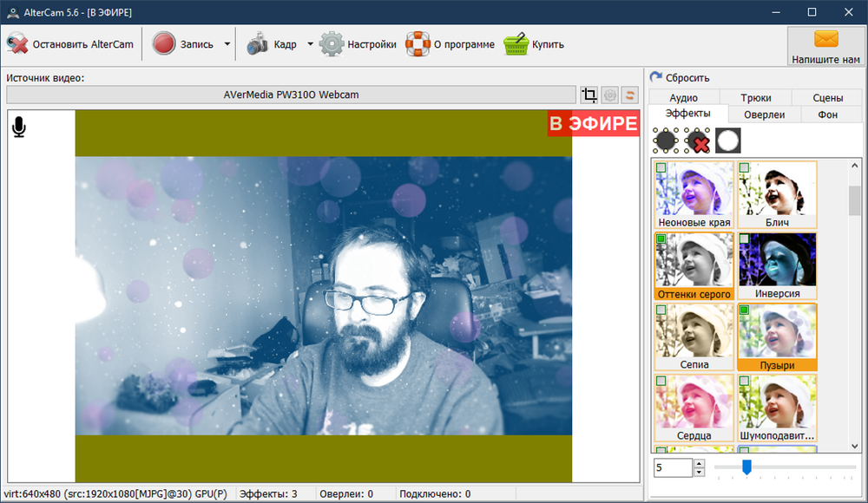Click the microphone icon in video preview

19,128
